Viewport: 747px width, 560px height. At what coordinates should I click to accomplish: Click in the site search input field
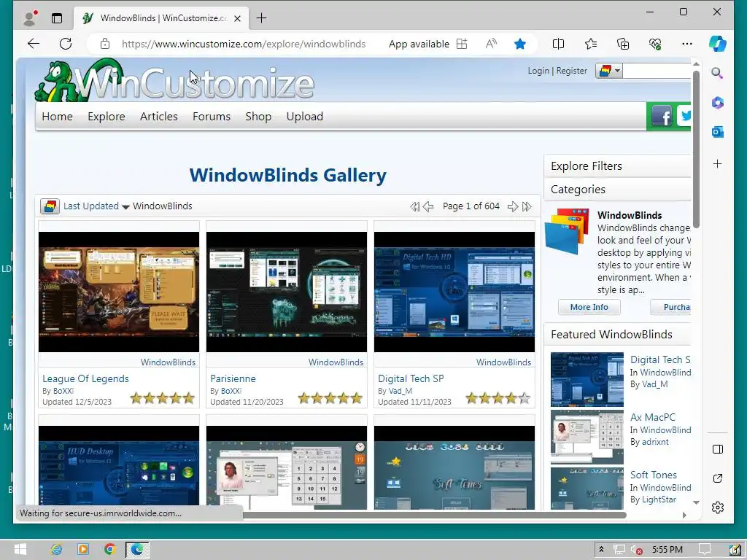coord(657,71)
